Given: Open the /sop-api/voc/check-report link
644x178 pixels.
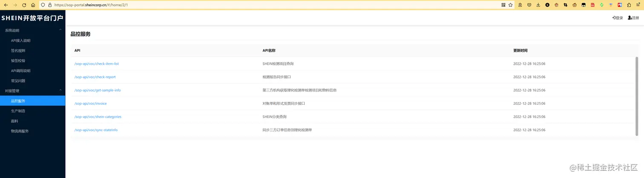Looking at the screenshot, I should click(x=95, y=77).
